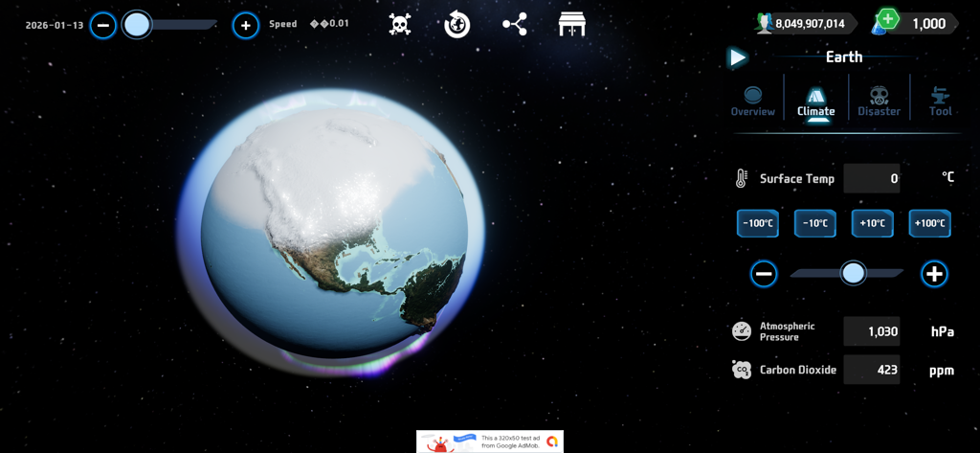
Task: Click the Surface Temp value field
Action: (872, 178)
